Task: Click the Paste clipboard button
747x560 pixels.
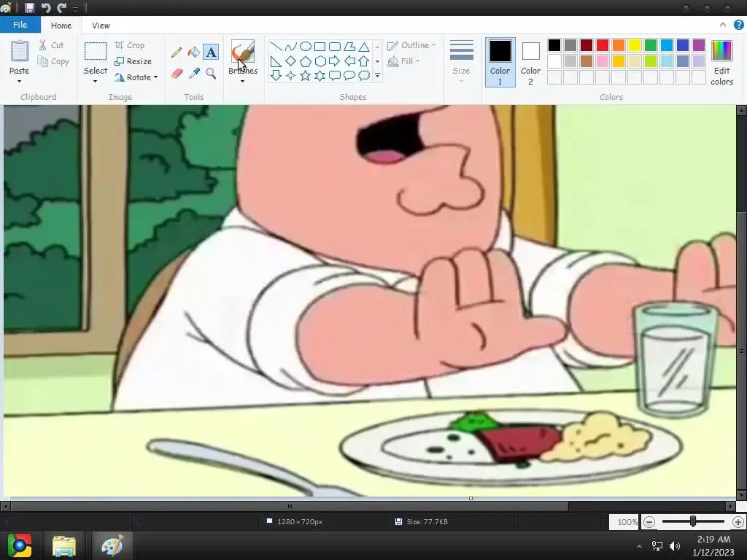Action: pos(20,56)
